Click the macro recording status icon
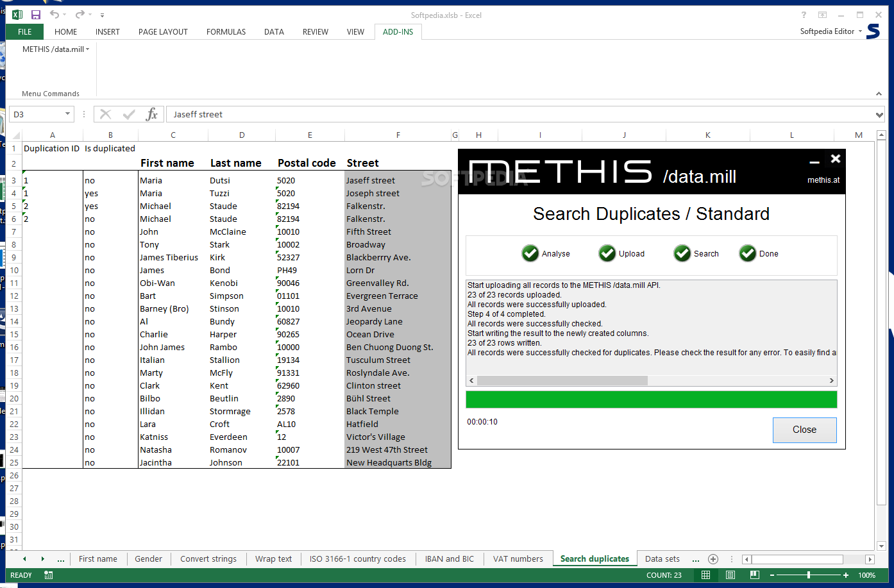Screen dimensions: 894x588 (49, 575)
